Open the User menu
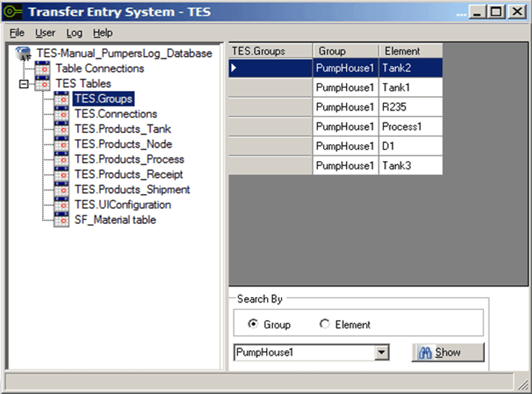The width and height of the screenshot is (532, 394). coord(45,33)
